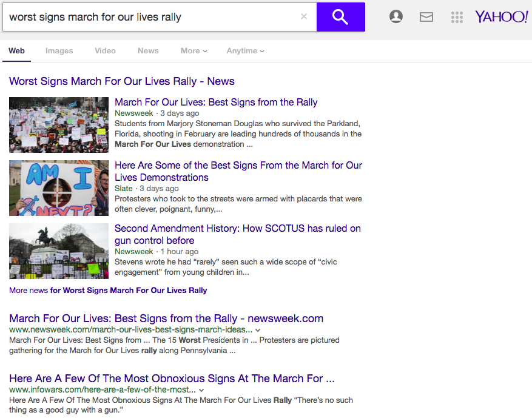Click the snippet mentioning 'The 15 Worst Presidents'
Image resolution: width=532 pixels, height=418 pixels.
click(x=174, y=345)
